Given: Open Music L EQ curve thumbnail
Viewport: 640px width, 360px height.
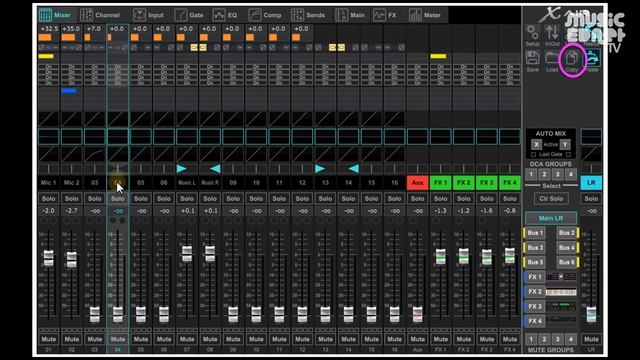Looking at the screenshot, I should click(x=187, y=136).
